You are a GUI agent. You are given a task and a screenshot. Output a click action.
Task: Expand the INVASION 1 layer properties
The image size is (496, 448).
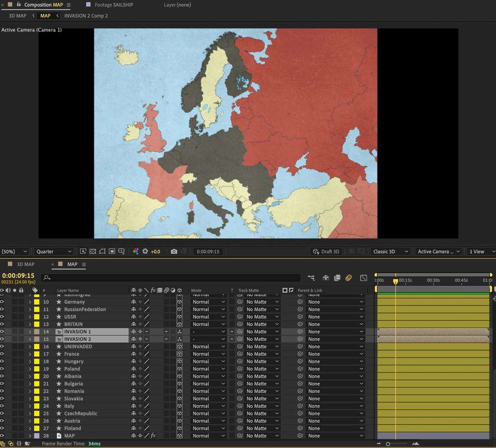30,332
